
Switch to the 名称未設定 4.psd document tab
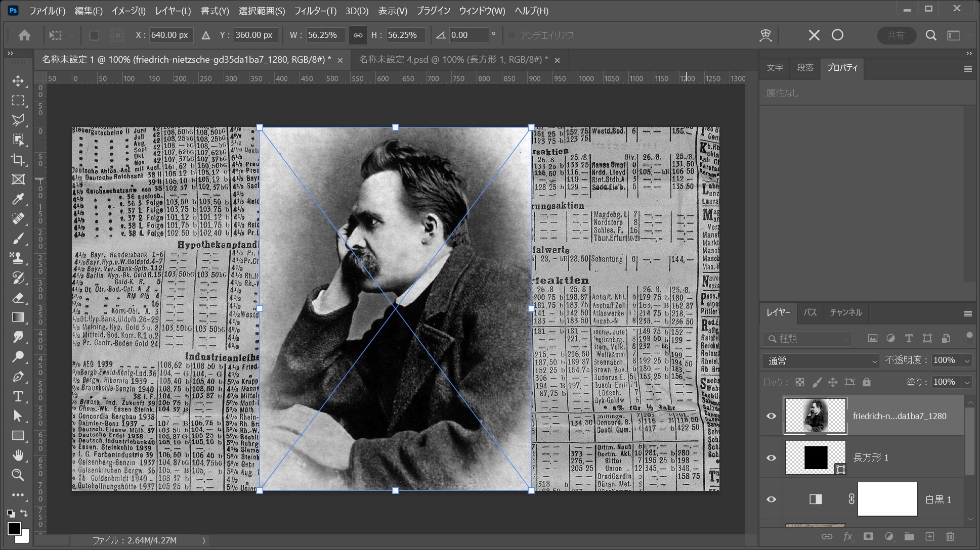coord(454,60)
